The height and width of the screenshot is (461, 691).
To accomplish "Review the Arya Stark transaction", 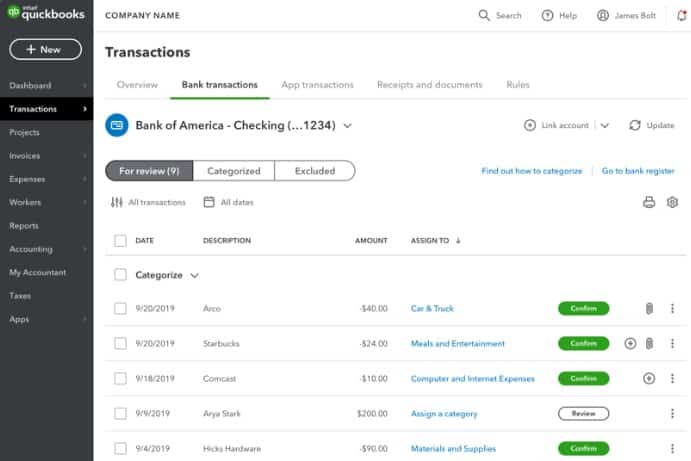I will [x=583, y=413].
